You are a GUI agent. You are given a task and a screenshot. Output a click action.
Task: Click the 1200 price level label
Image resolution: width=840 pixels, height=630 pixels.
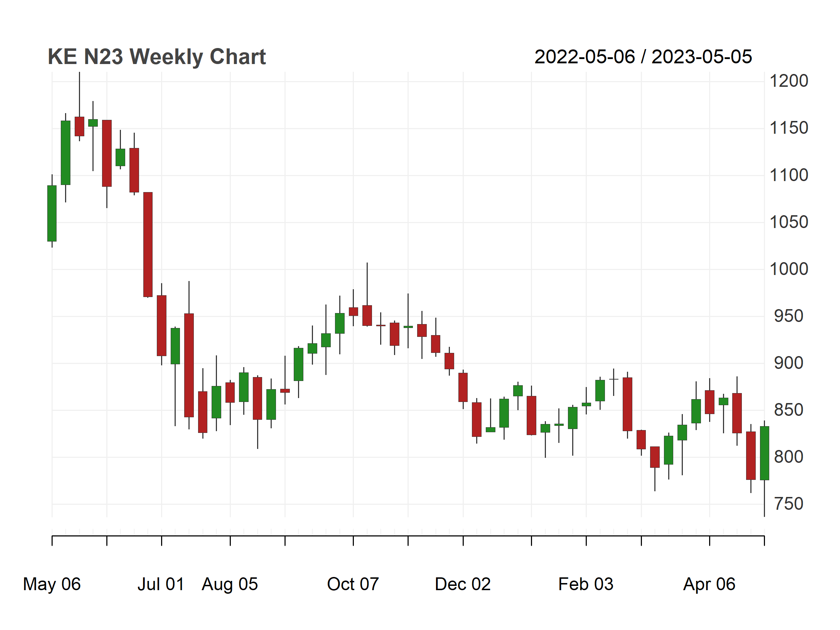[789, 81]
